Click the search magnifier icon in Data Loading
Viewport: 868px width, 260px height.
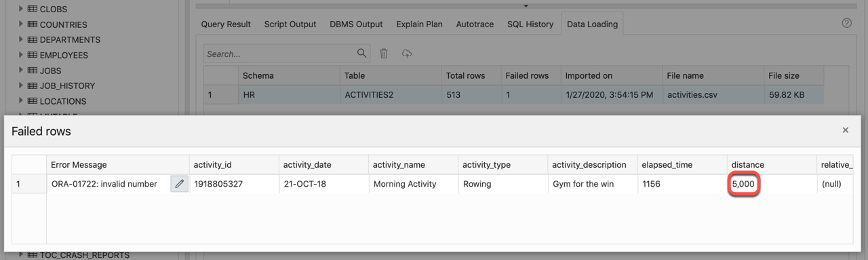(362, 53)
